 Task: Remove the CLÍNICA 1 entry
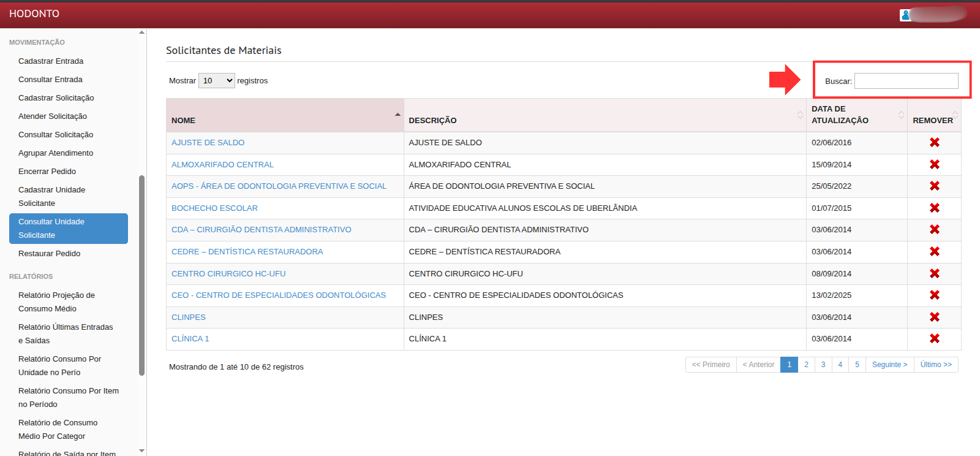[934, 338]
